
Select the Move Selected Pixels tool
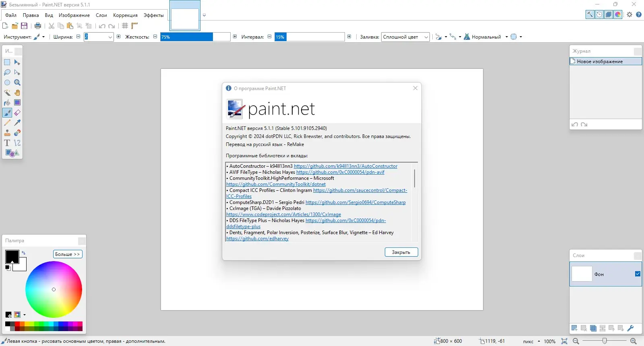coord(17,62)
